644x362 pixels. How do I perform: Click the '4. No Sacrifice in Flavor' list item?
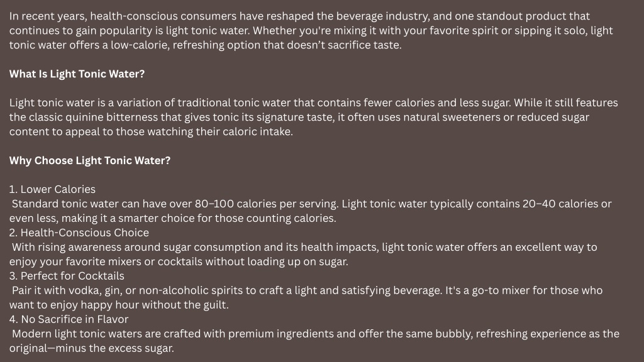(69, 319)
